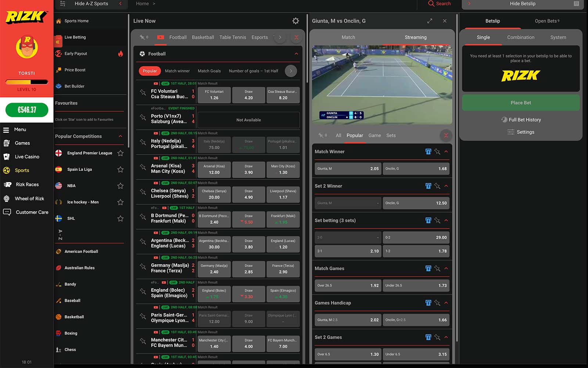This screenshot has height=368, width=588.
Task: Collapse the Match Games market
Action: click(446, 269)
